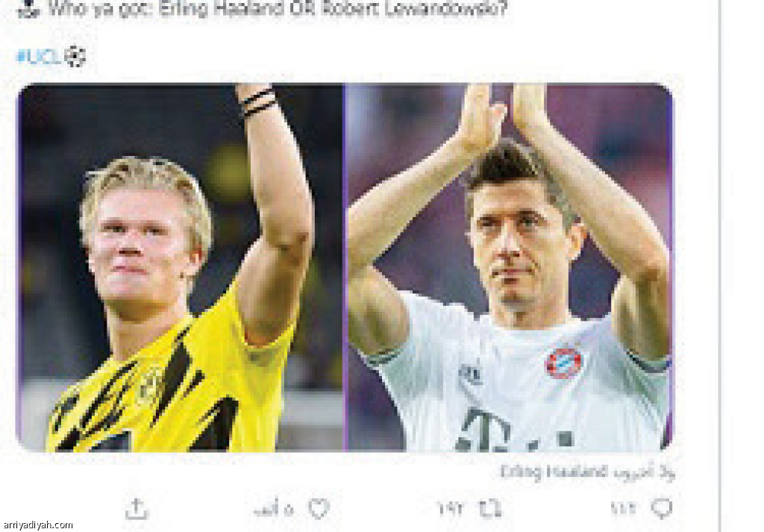Show the like count beside the heart

(273, 509)
